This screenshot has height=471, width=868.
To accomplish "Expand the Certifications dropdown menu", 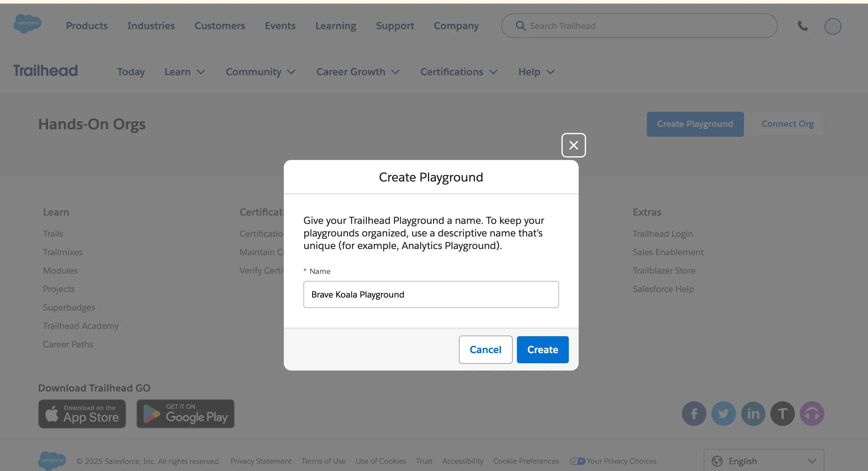I will (459, 72).
